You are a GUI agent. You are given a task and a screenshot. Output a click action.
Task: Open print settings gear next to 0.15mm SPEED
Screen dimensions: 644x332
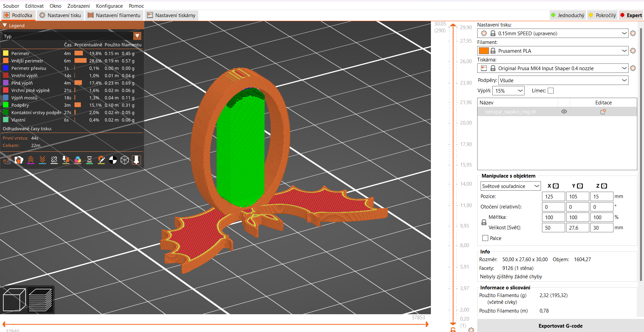(633, 33)
